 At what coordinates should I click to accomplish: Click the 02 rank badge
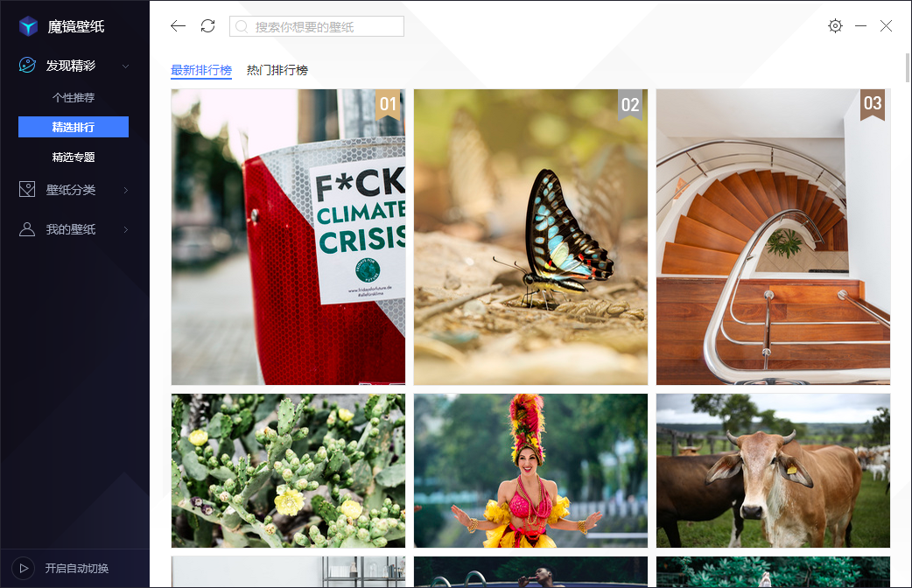coord(630,105)
